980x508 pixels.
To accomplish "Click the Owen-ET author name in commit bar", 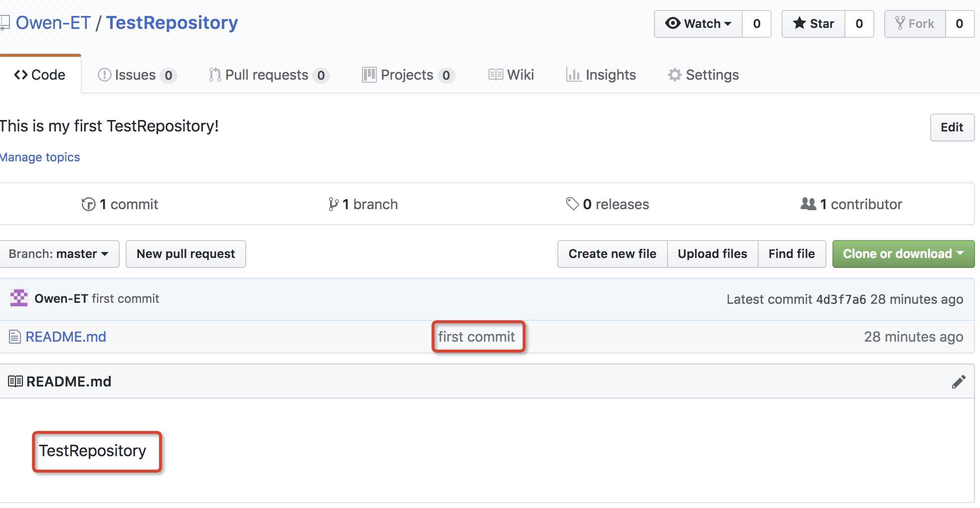I will (x=61, y=299).
